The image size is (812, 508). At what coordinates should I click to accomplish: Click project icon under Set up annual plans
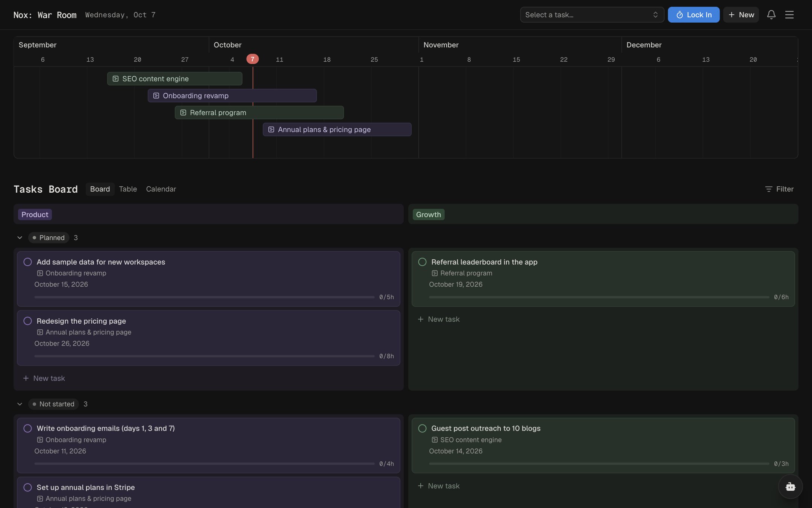pyautogui.click(x=40, y=499)
